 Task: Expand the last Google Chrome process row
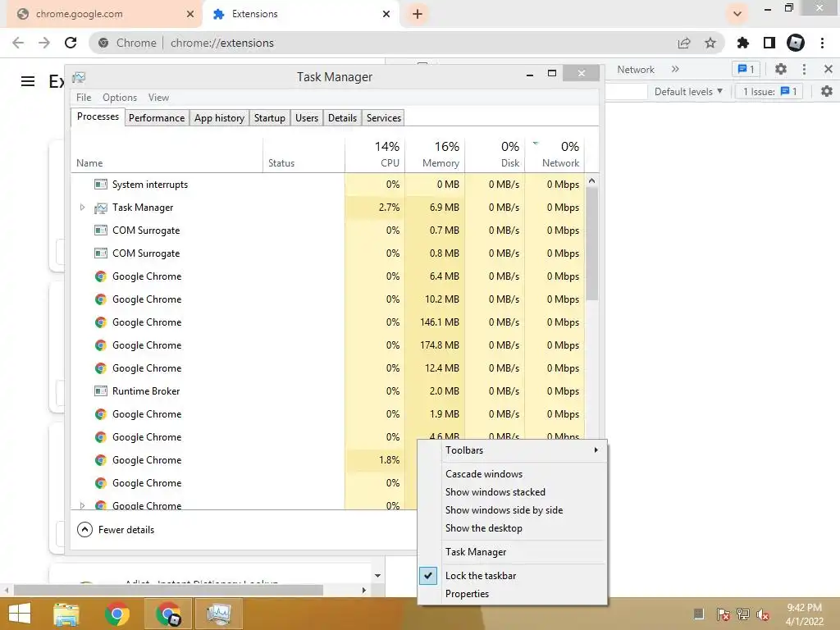tap(82, 505)
